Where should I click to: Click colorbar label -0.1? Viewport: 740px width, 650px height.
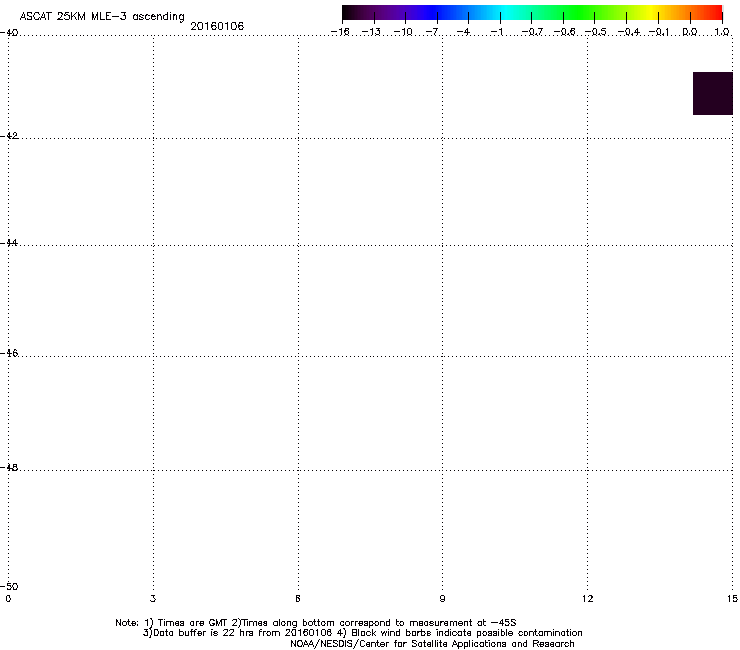click(x=659, y=32)
